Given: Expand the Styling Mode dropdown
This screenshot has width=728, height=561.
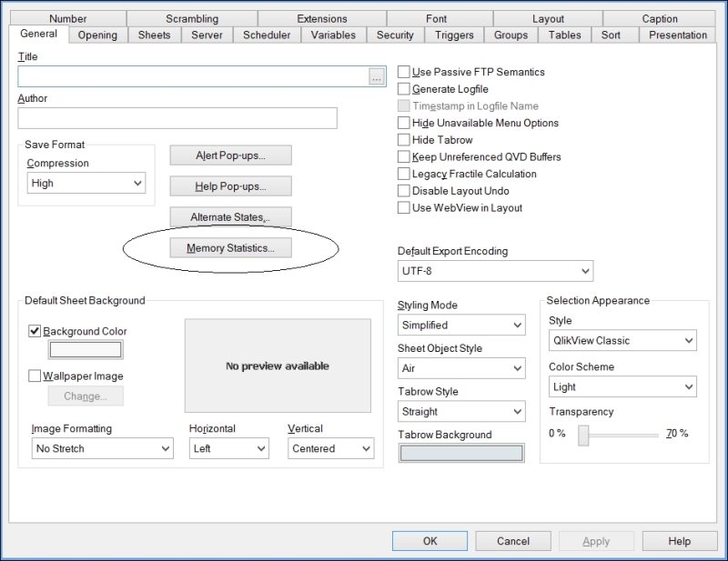Looking at the screenshot, I should pyautogui.click(x=461, y=325).
